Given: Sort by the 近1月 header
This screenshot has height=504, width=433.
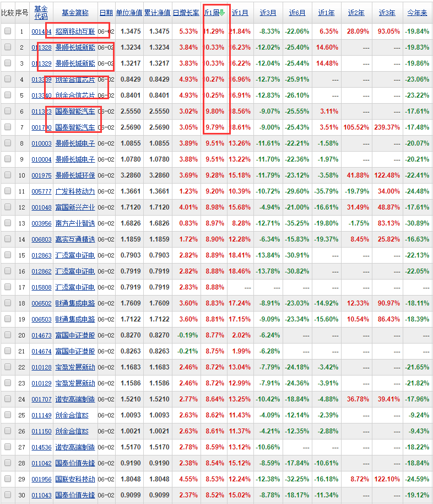Looking at the screenshot, I should pos(240,13).
